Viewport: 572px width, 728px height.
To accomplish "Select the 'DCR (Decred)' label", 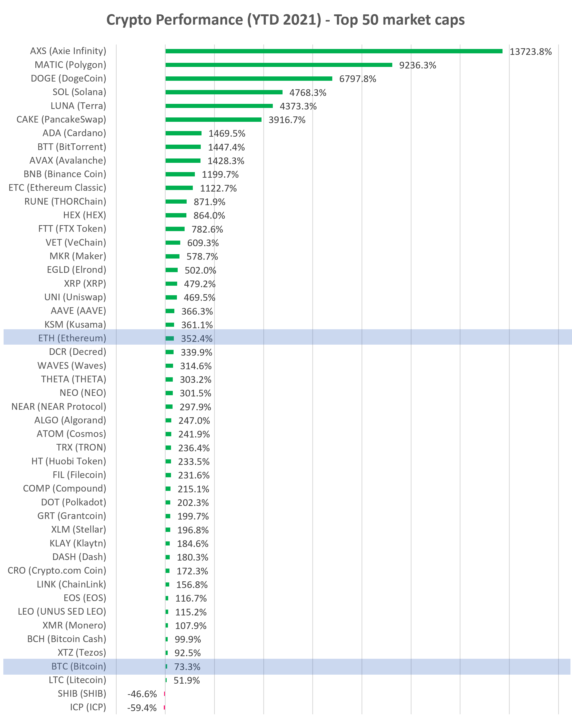I will coord(78,352).
